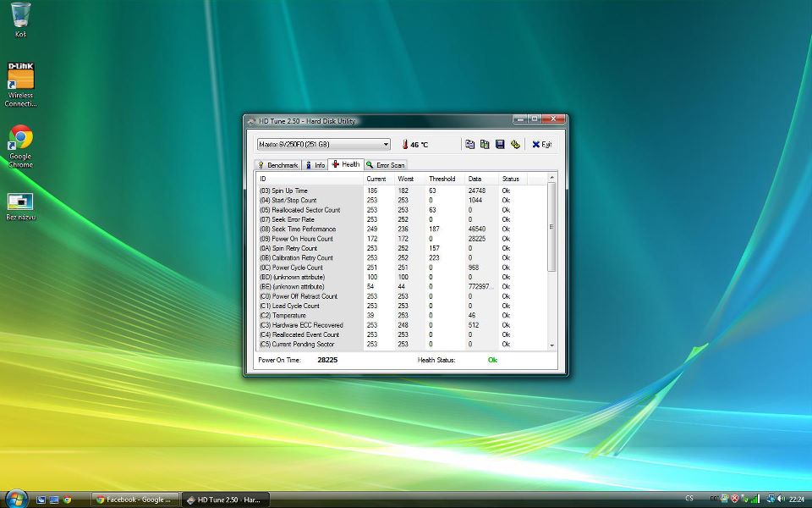Select the (C2) Temperature row
The image size is (812, 508).
(x=402, y=315)
